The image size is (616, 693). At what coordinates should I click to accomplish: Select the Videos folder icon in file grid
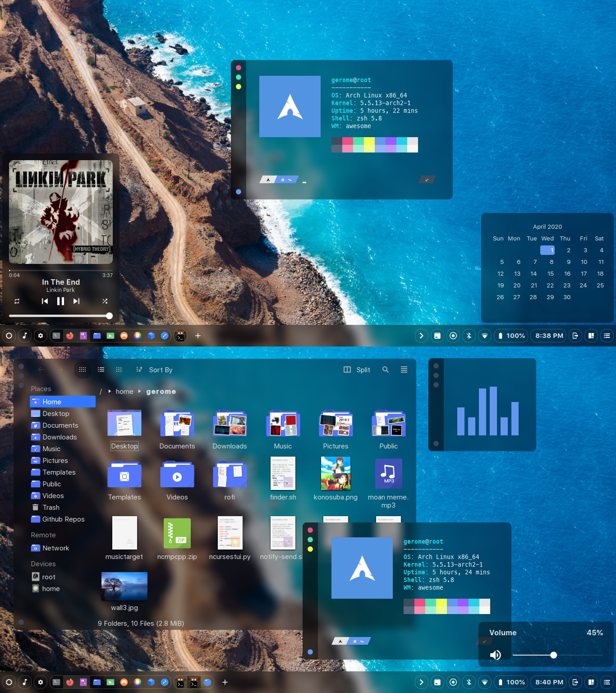click(x=177, y=474)
